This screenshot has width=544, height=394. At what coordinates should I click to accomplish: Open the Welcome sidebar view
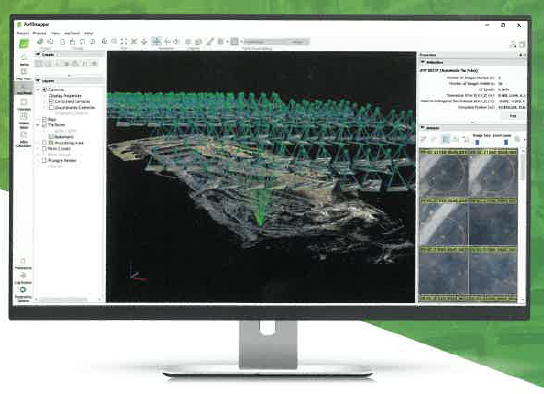coord(24,59)
